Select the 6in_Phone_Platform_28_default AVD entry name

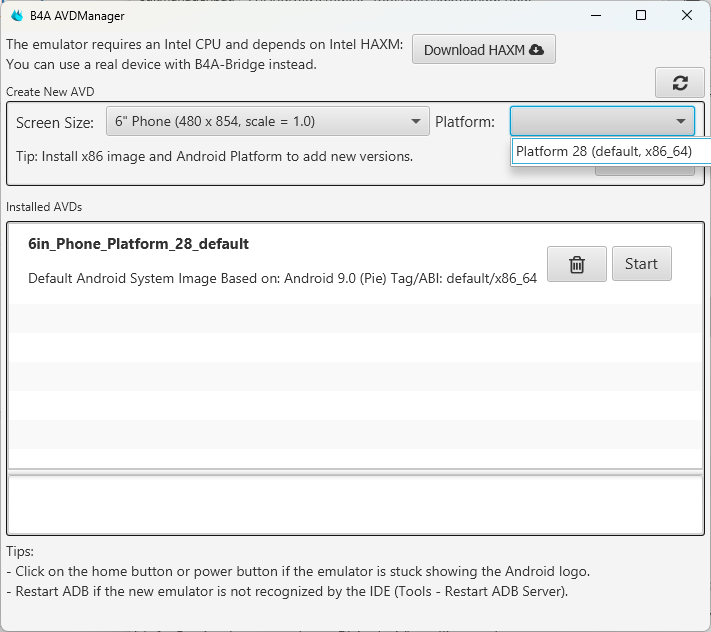point(138,244)
